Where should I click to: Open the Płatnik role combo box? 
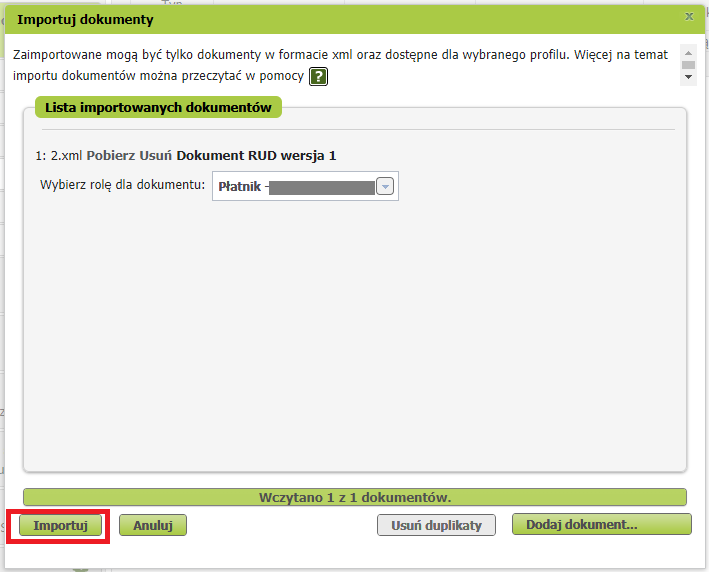point(305,186)
